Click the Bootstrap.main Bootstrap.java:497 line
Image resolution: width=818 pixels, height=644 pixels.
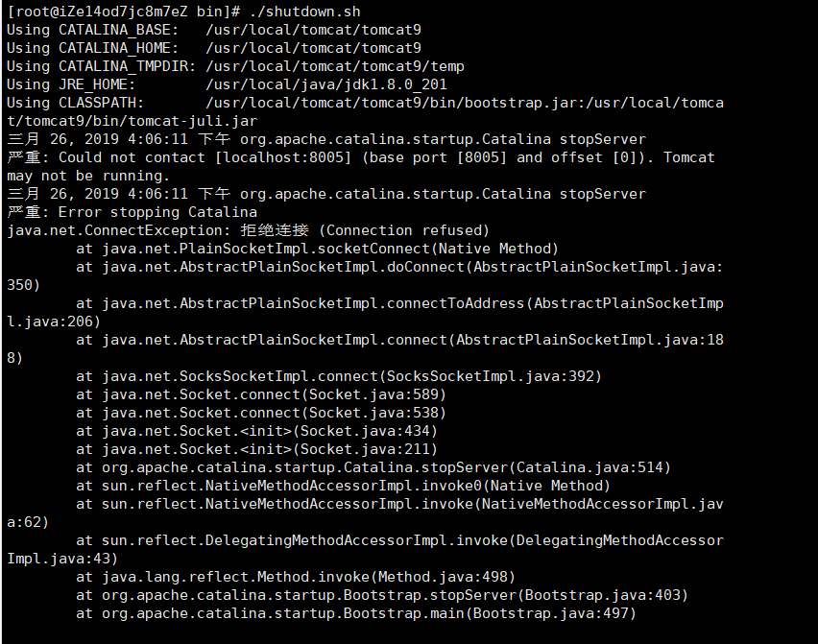tap(356, 613)
